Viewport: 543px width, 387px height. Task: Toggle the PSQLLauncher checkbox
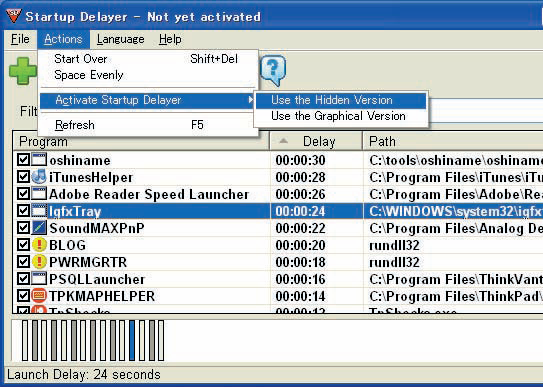tap(23, 278)
